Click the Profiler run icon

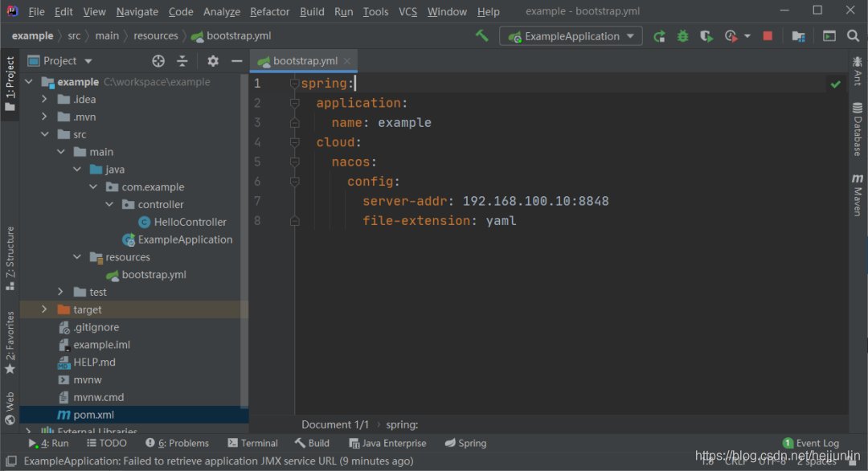tap(731, 36)
